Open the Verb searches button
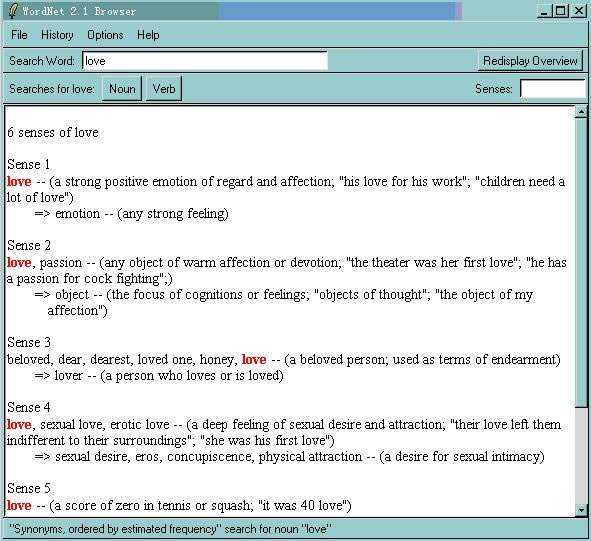The width and height of the screenshot is (591, 541). (x=164, y=89)
